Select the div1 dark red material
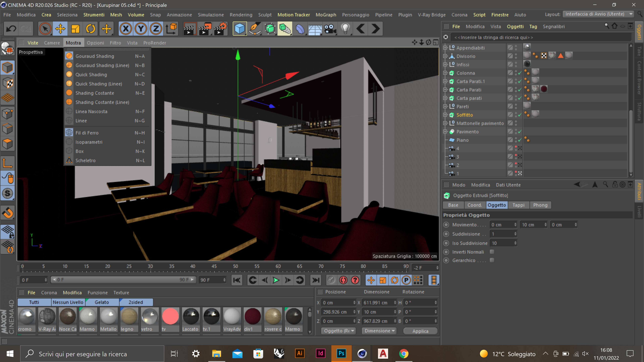 click(253, 316)
